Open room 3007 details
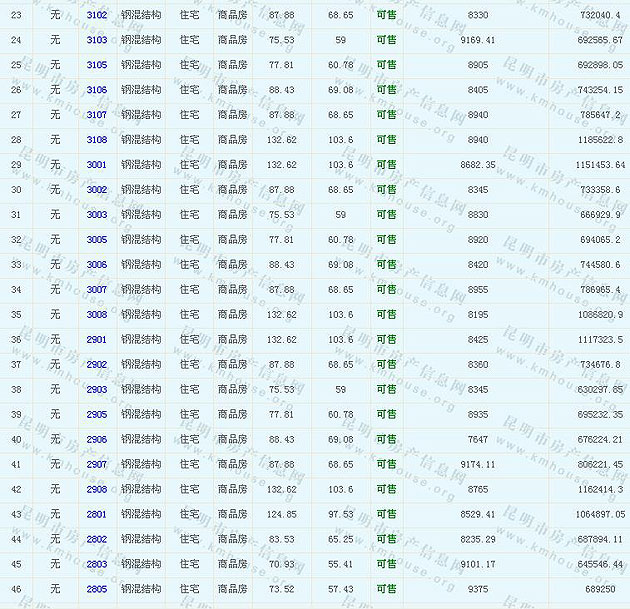 click(x=97, y=290)
